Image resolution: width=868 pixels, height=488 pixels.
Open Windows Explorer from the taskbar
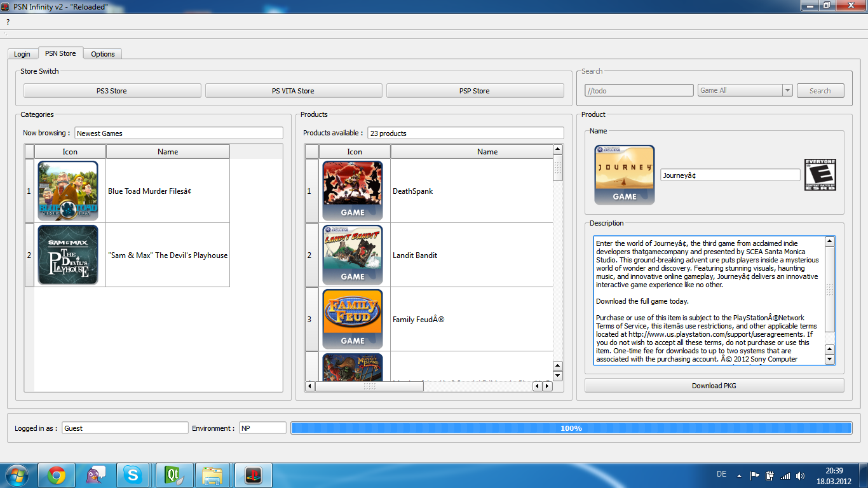[x=213, y=475]
